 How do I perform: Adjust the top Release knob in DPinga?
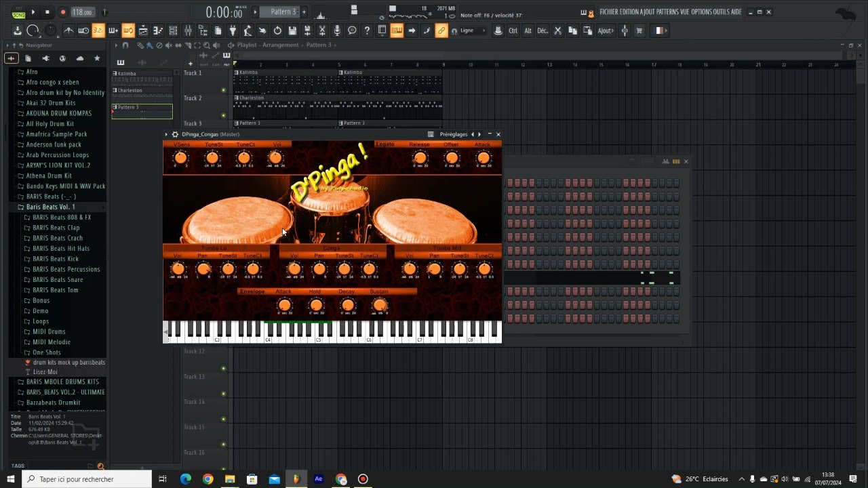(x=420, y=158)
